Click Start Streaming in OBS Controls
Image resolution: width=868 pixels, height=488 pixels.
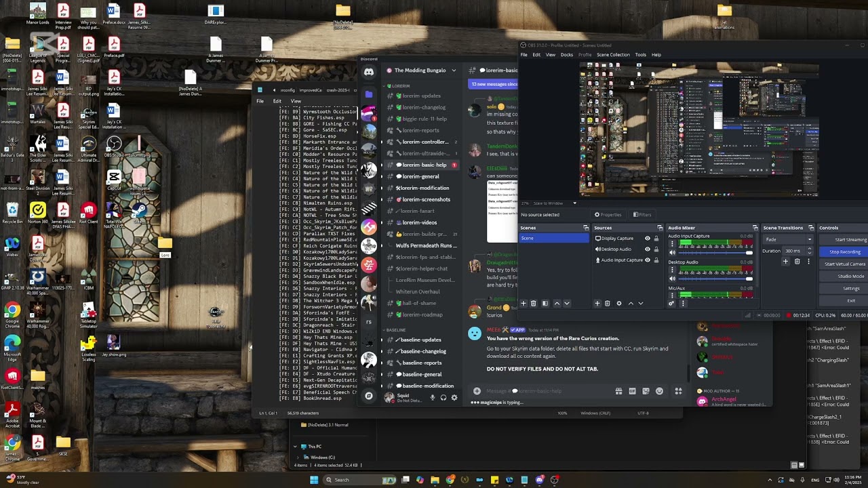[x=844, y=239]
